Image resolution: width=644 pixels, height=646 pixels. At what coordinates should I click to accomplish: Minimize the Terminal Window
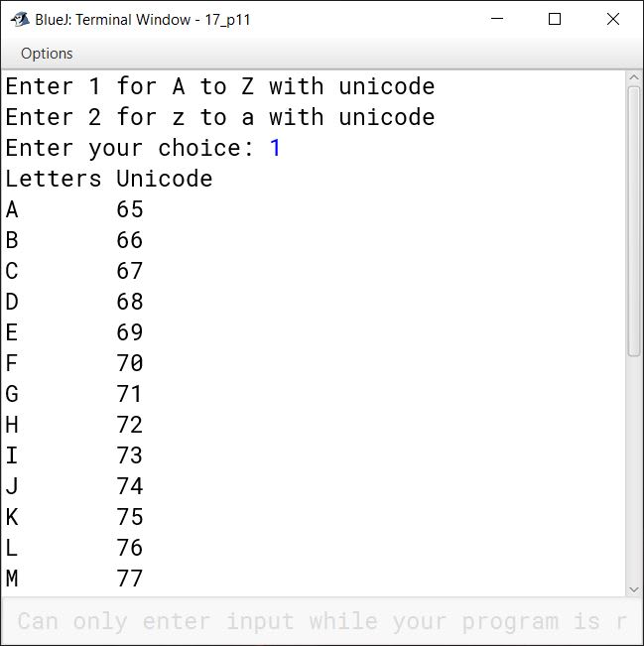497,19
